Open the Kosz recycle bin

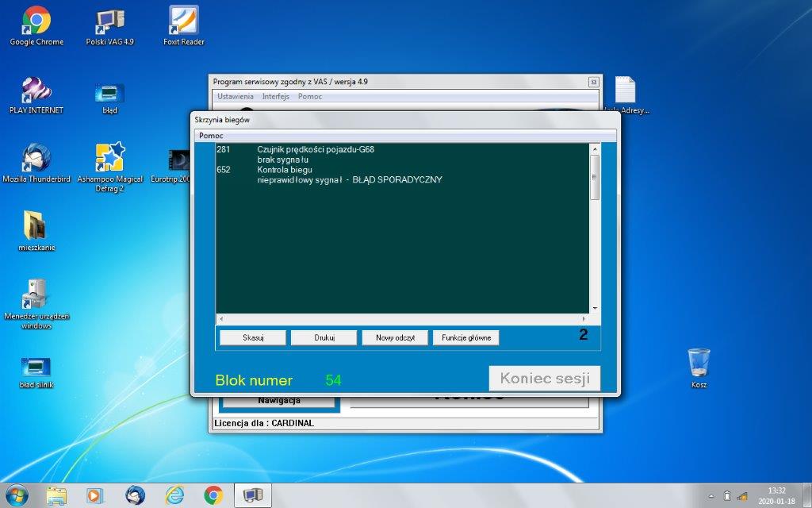click(x=699, y=364)
